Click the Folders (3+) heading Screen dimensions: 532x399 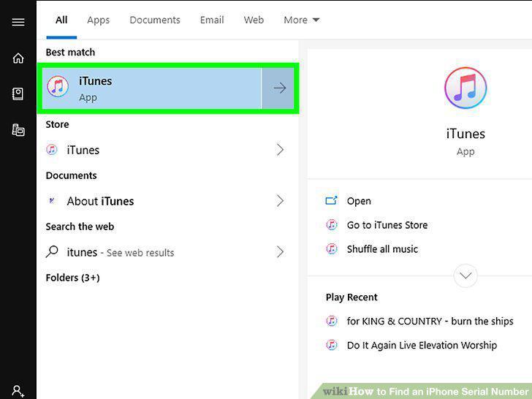coord(72,278)
